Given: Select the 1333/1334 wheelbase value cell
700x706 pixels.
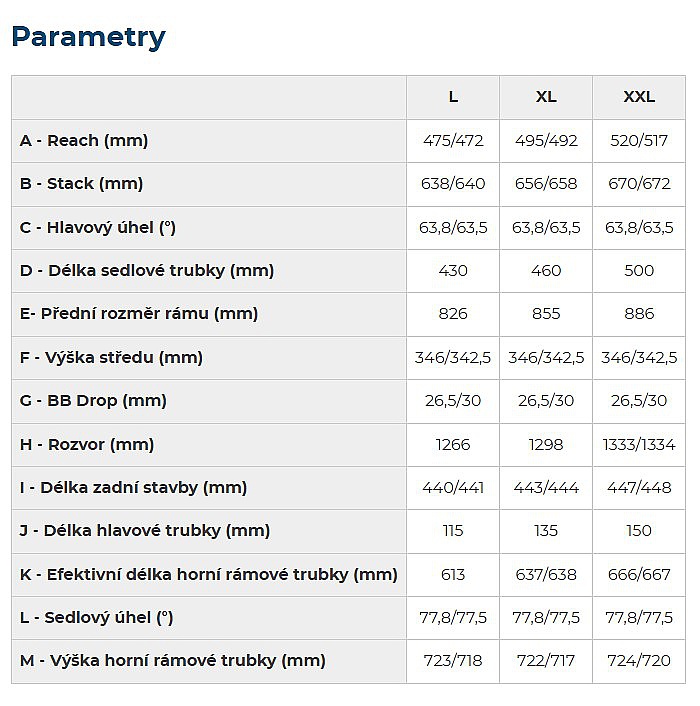Looking at the screenshot, I should coord(639,444).
